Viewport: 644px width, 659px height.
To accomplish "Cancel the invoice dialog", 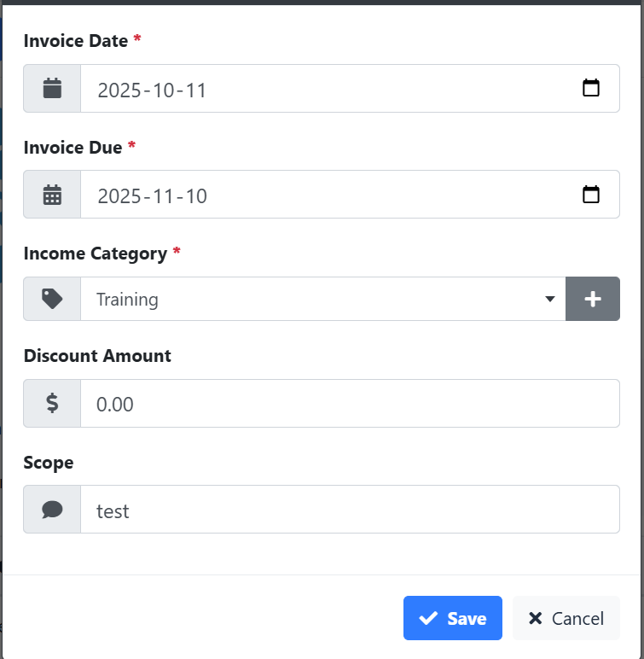I will [x=566, y=618].
